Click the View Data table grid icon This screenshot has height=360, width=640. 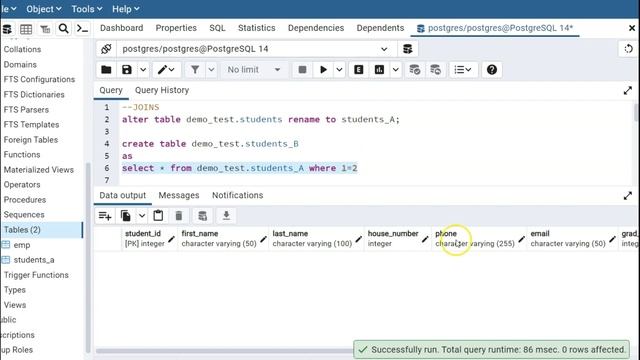point(26,29)
